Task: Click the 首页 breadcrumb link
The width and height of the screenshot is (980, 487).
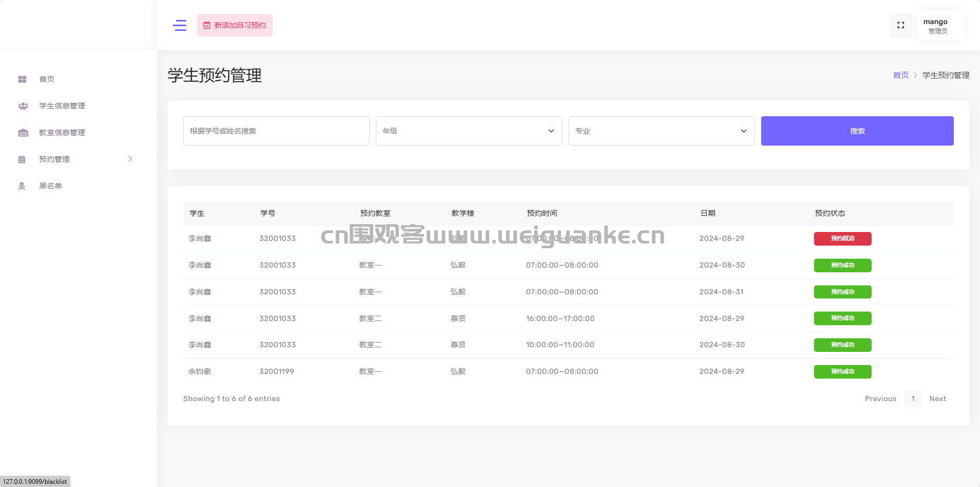Action: click(x=901, y=75)
